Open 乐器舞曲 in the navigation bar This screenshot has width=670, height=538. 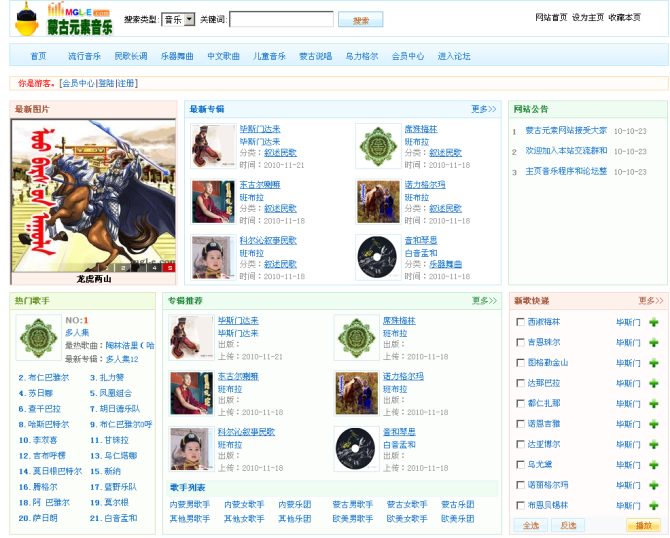pos(177,56)
